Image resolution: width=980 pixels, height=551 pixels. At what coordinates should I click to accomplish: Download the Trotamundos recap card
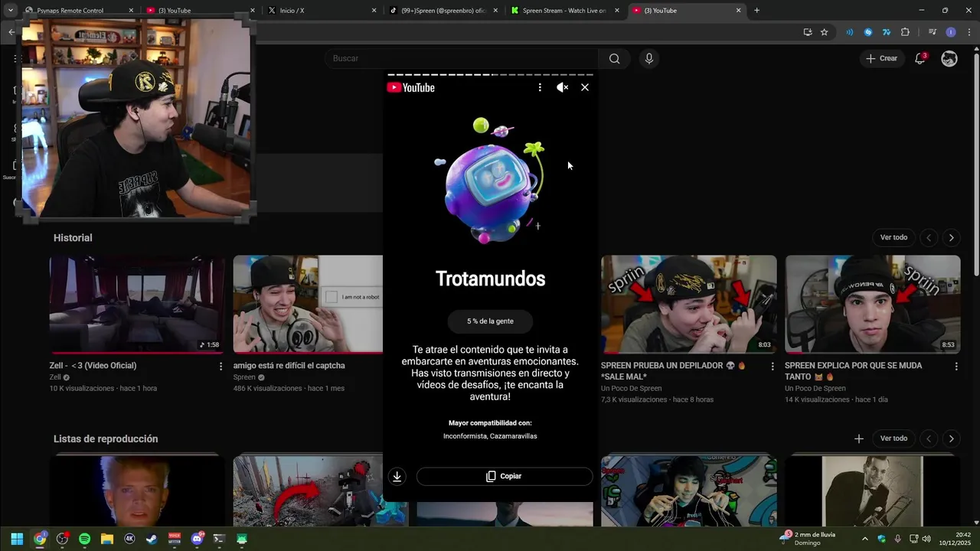click(x=397, y=476)
